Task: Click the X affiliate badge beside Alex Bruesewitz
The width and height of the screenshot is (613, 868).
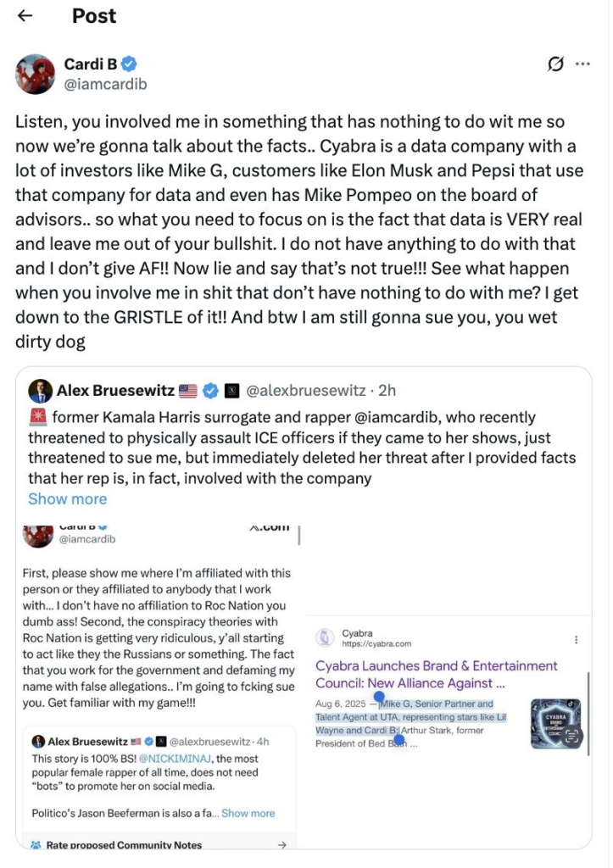Action: coord(231,391)
